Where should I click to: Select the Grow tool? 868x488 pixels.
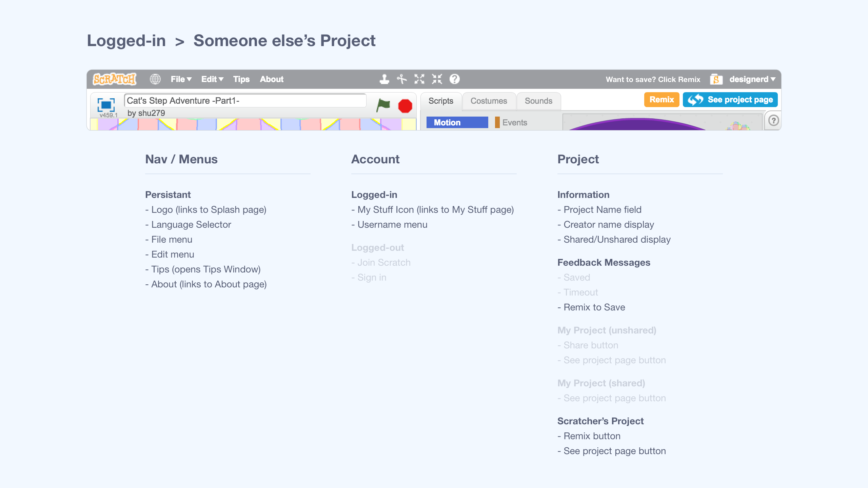pyautogui.click(x=419, y=79)
